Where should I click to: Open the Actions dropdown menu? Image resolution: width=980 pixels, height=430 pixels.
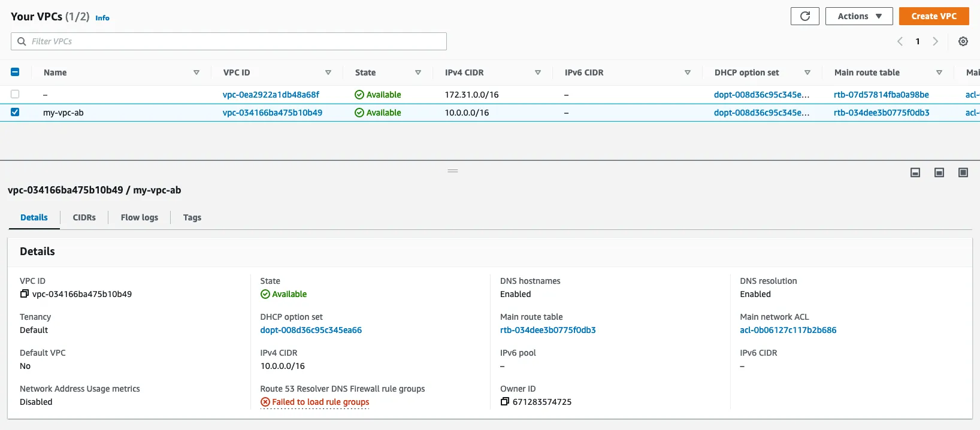point(858,16)
